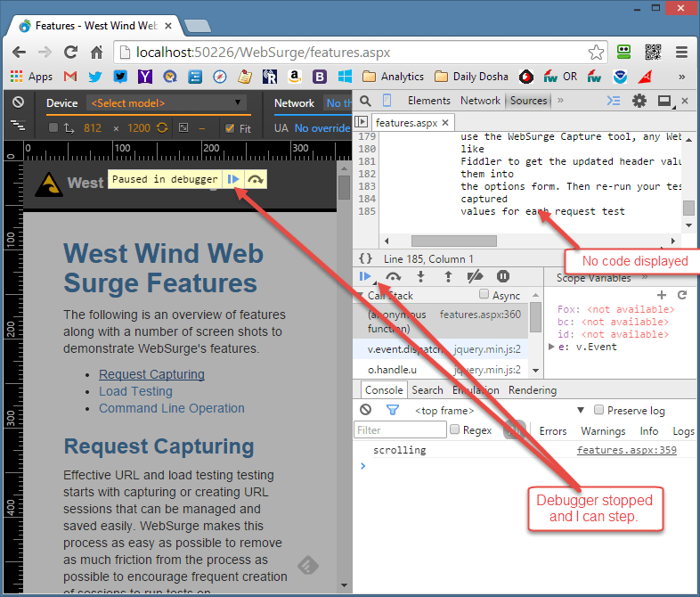Switch to the Network panel tab
Image resolution: width=700 pixels, height=597 pixels.
pyautogui.click(x=480, y=101)
